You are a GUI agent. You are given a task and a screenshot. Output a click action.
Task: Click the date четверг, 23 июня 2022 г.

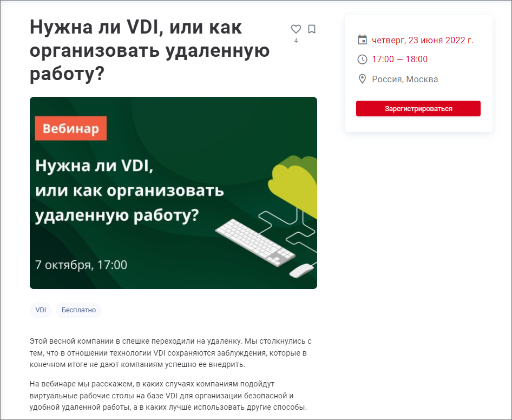click(423, 40)
